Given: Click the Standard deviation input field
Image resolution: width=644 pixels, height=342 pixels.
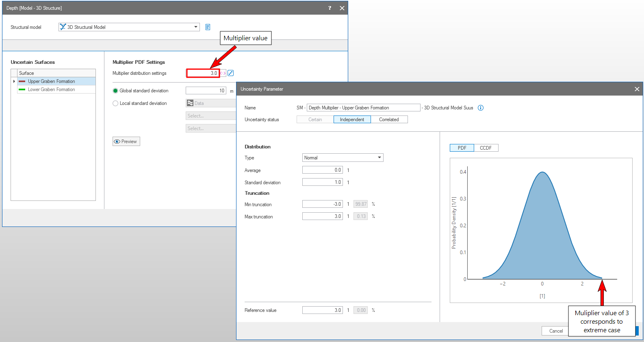Looking at the screenshot, I should coord(322,182).
